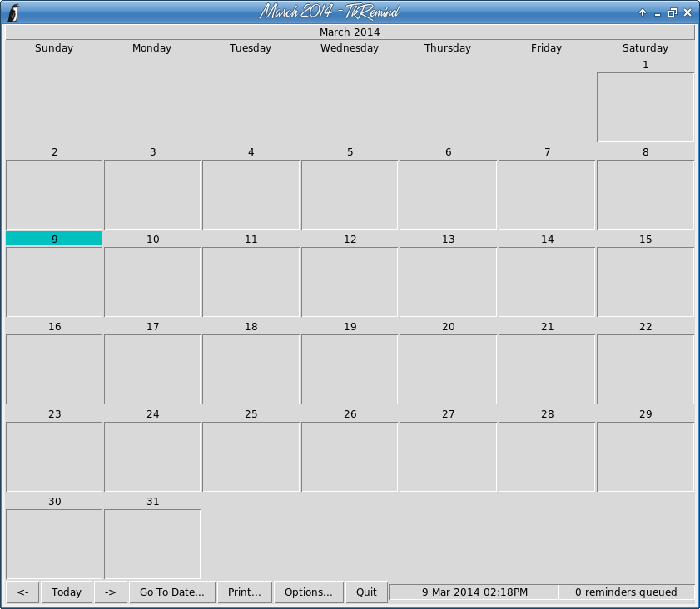The image size is (700, 609).
Task: Click the calendar box for March 12
Action: pyautogui.click(x=350, y=282)
